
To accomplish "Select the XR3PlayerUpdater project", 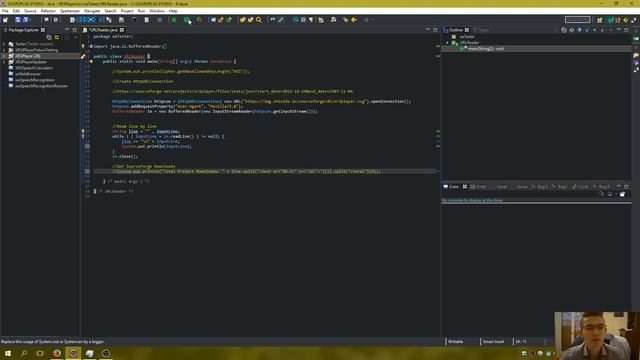I will [x=31, y=62].
